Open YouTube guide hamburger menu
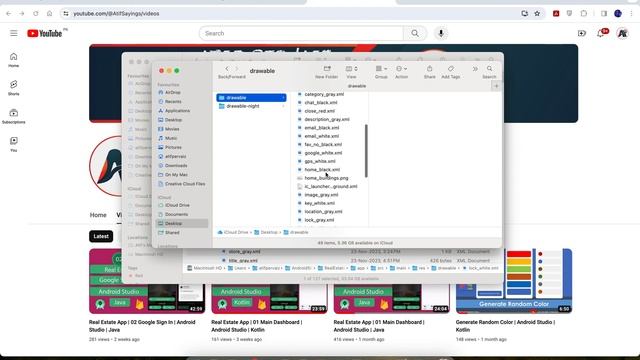640x360 pixels. point(13,33)
